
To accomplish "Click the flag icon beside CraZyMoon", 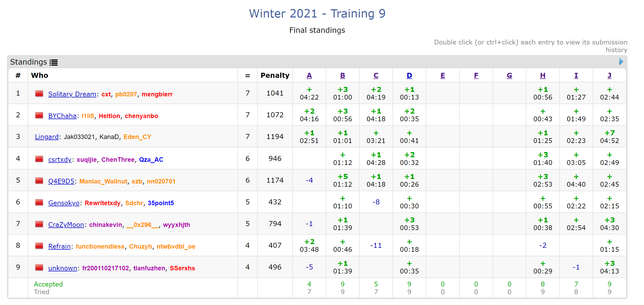I will [39, 224].
